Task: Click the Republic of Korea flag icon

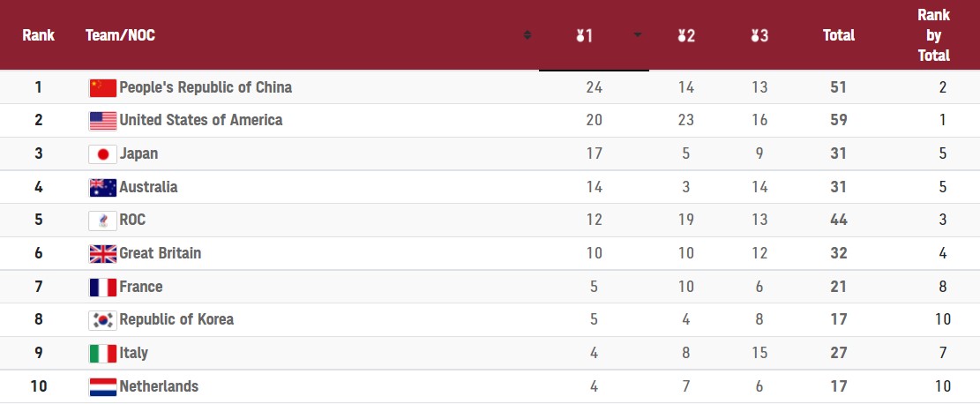Action: 103,320
